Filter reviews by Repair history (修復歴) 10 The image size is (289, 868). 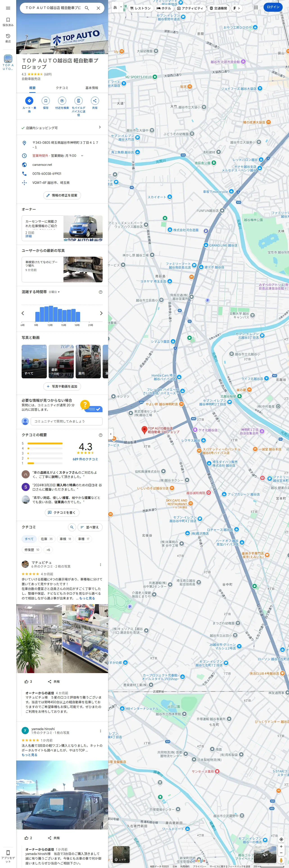point(32,550)
